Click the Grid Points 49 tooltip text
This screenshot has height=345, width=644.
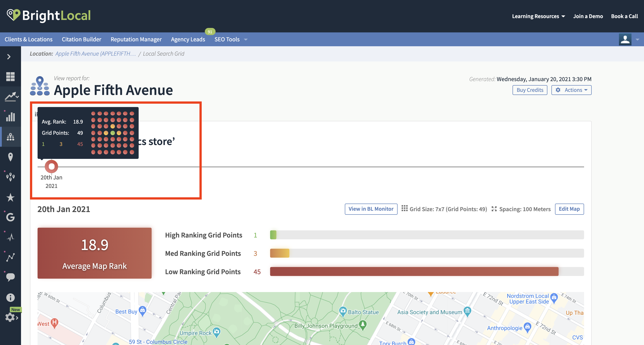(x=62, y=133)
